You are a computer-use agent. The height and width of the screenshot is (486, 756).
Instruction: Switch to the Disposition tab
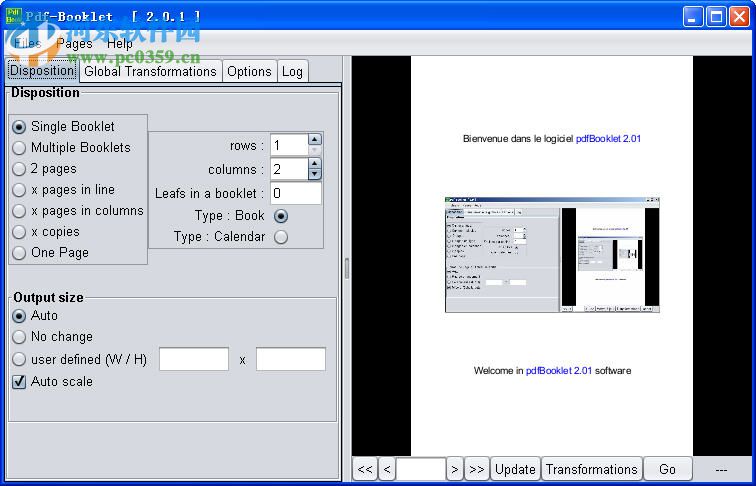(42, 71)
